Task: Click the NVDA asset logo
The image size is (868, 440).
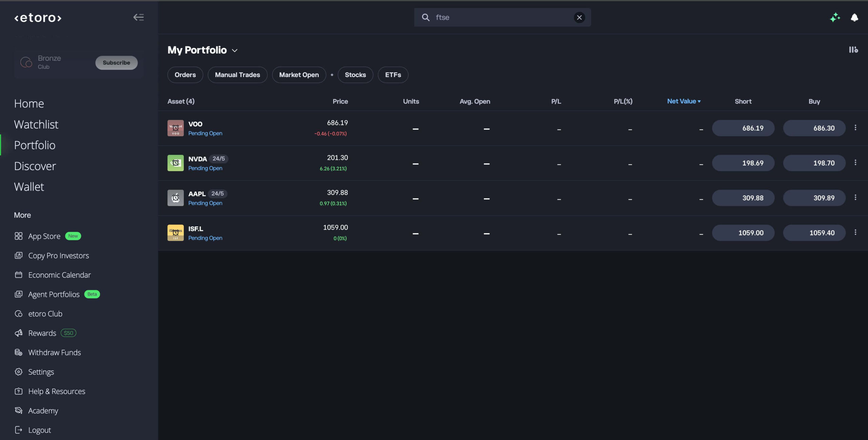Action: click(x=176, y=163)
